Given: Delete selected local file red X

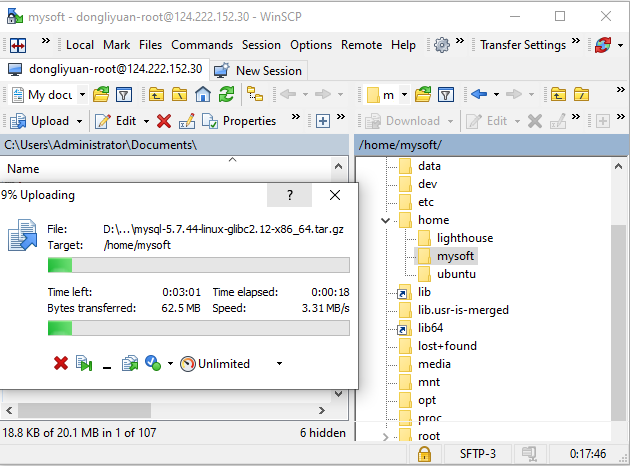Looking at the screenshot, I should (164, 121).
